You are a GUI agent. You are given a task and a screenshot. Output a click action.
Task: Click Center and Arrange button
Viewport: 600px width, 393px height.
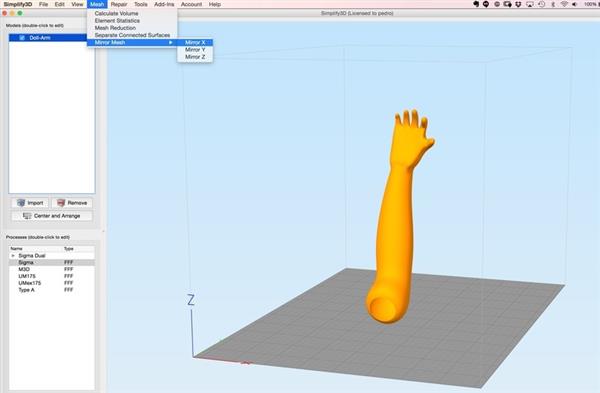(x=52, y=216)
